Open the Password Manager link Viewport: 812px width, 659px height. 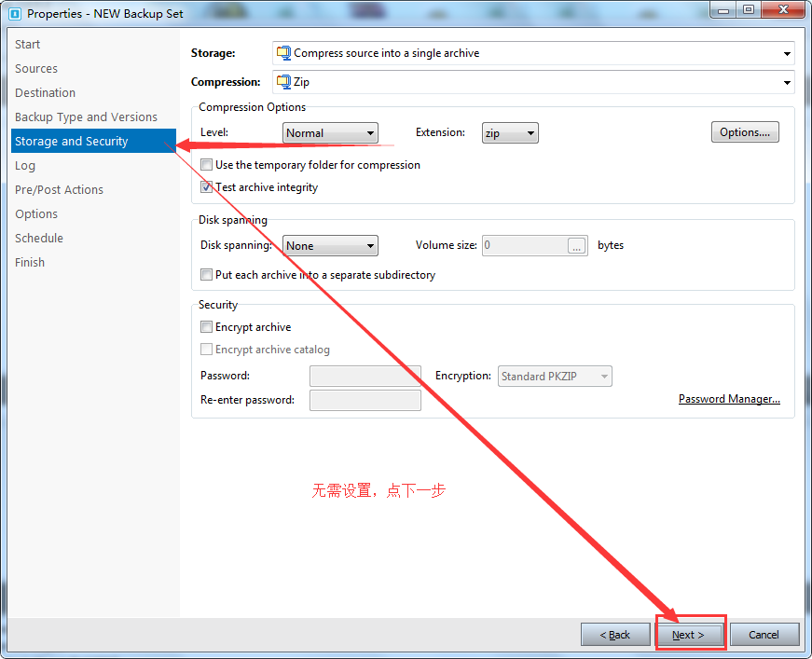pyautogui.click(x=729, y=399)
